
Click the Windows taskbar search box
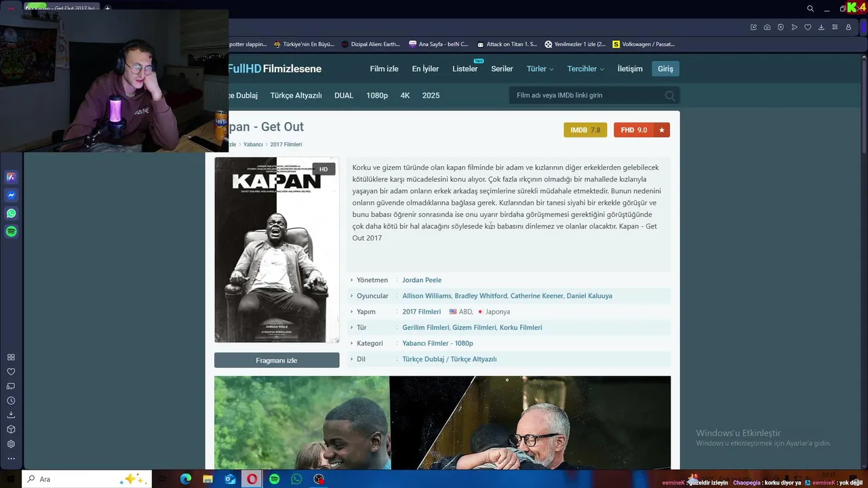point(87,479)
